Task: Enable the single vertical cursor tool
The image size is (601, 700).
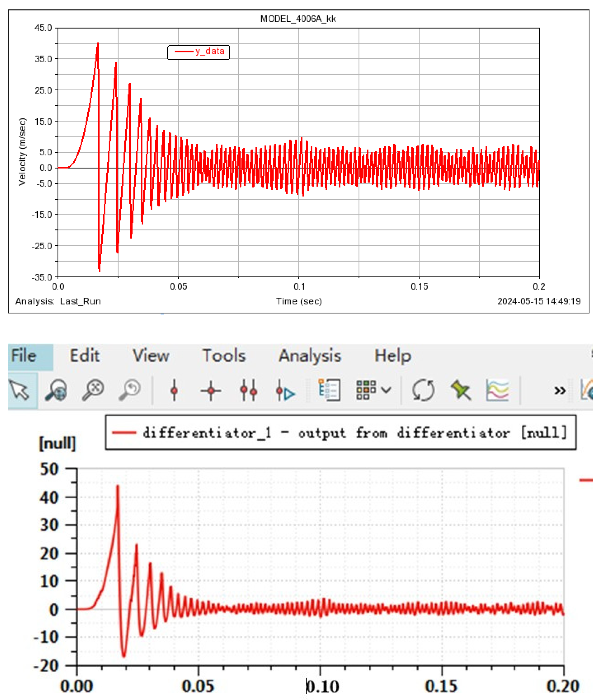Action: click(x=174, y=390)
